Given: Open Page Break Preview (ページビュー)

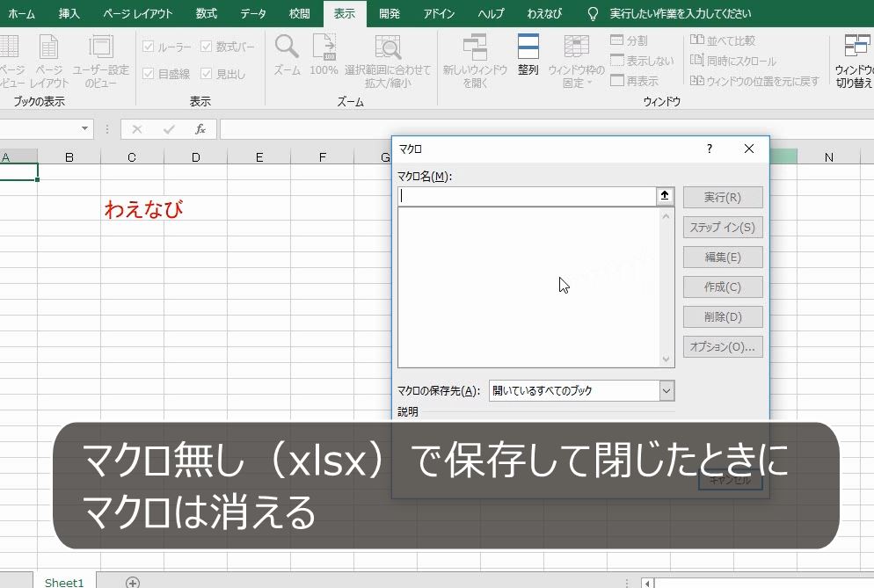Looking at the screenshot, I should point(11,60).
